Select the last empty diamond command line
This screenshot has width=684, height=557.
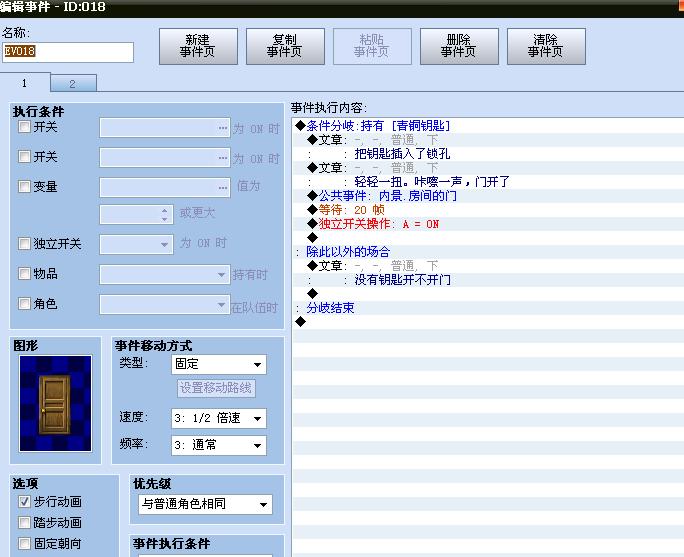point(488,321)
